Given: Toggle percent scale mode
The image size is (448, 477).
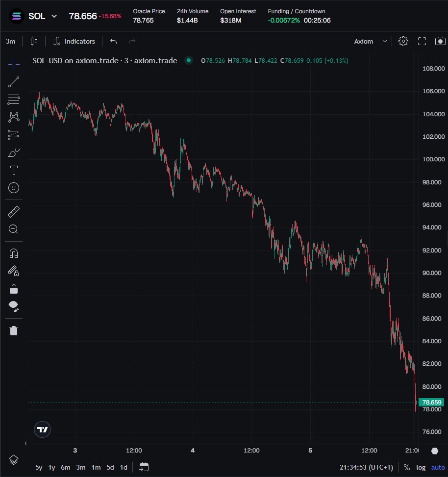Looking at the screenshot, I should pyautogui.click(x=407, y=467).
